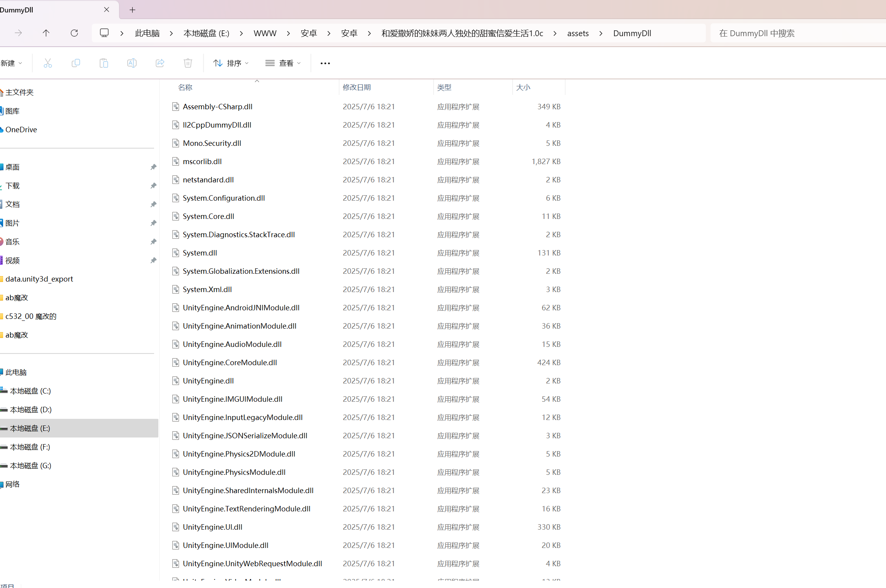
Task: Open a new tab with plus button
Action: tap(132, 10)
